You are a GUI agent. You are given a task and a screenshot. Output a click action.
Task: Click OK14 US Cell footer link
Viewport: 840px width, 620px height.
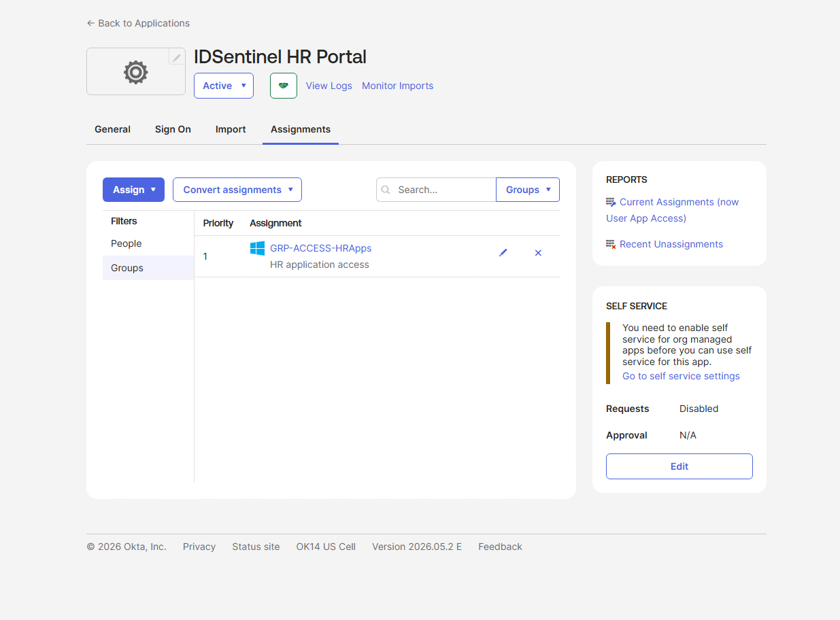(x=326, y=547)
